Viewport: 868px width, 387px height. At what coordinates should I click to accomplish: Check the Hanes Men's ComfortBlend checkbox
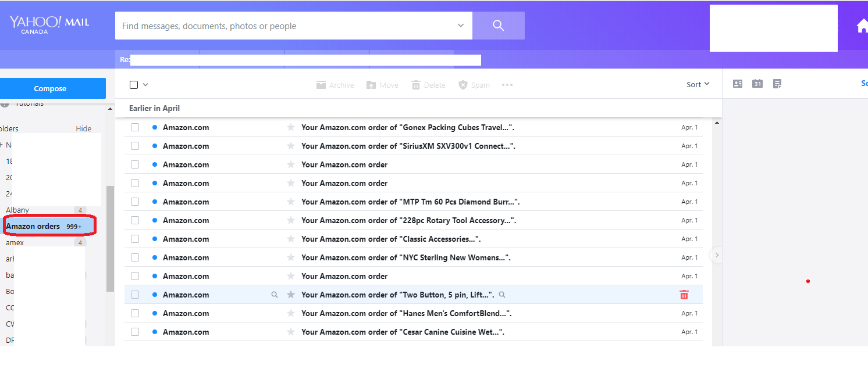(x=135, y=313)
